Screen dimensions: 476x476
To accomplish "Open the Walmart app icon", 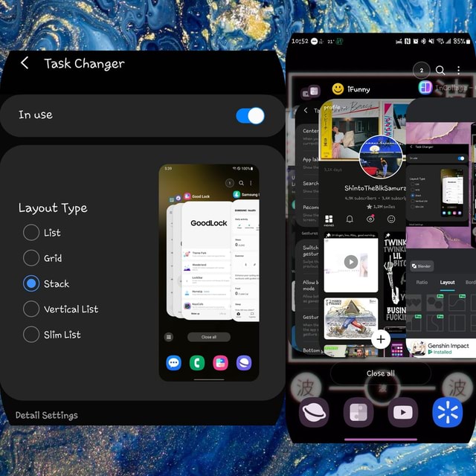I will click(447, 412).
